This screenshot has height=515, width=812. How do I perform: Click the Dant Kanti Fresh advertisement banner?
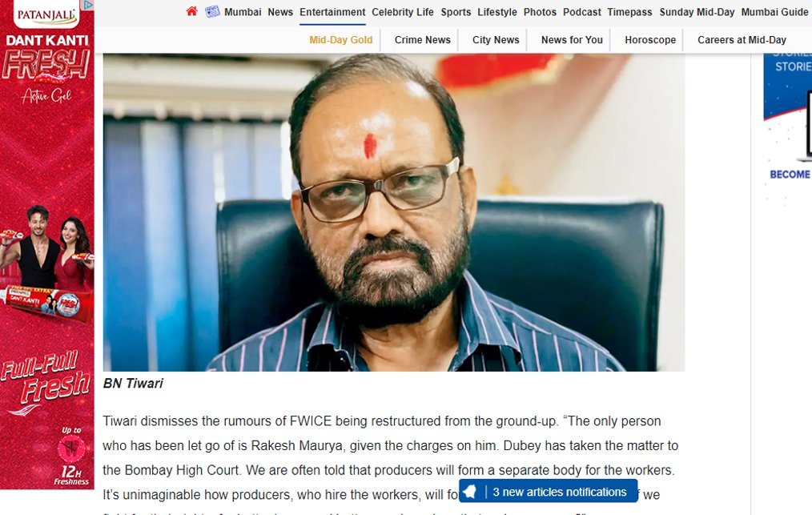pos(47,244)
